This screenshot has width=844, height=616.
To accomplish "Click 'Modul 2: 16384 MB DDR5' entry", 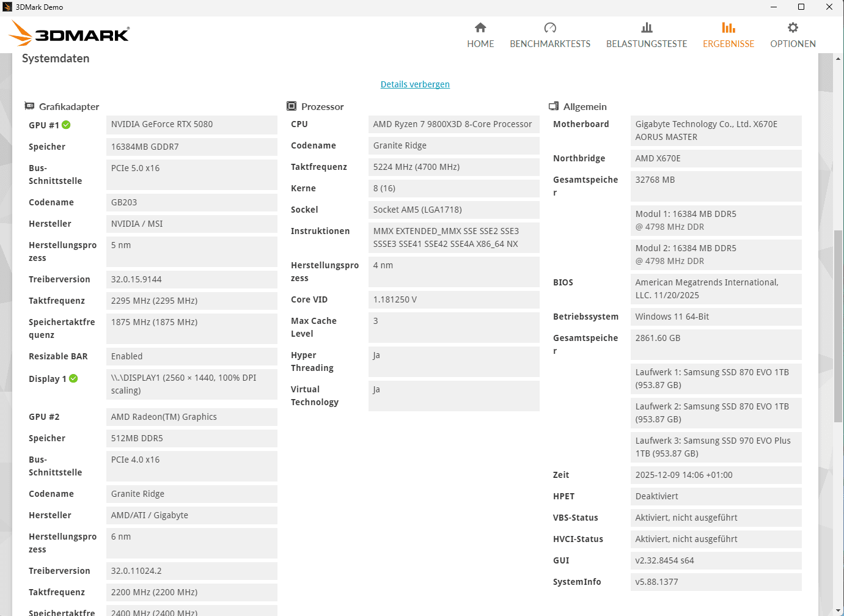I will point(716,255).
